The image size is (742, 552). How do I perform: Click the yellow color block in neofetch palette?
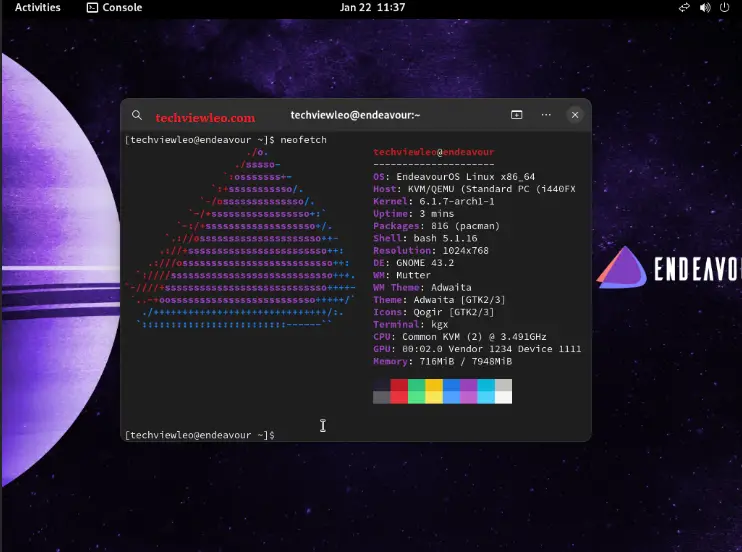click(x=434, y=391)
